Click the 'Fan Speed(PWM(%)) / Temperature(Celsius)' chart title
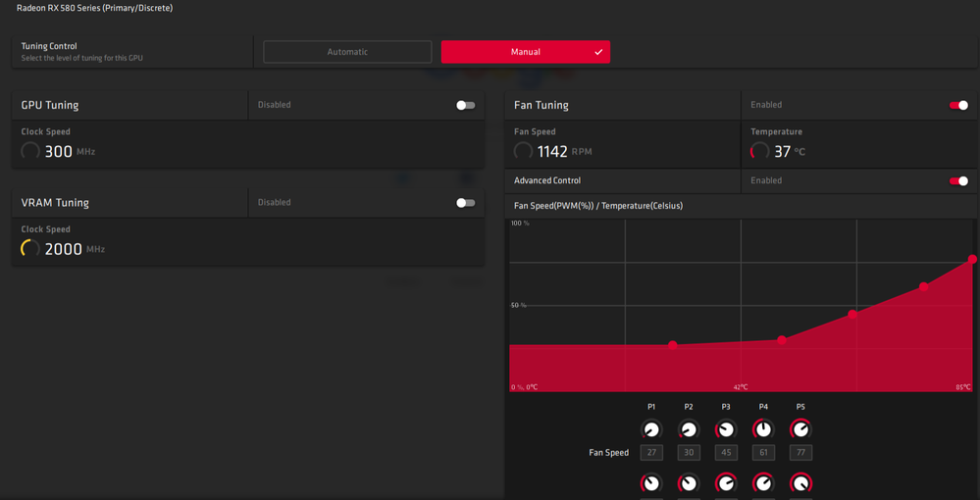This screenshot has width=980, height=500. point(598,206)
